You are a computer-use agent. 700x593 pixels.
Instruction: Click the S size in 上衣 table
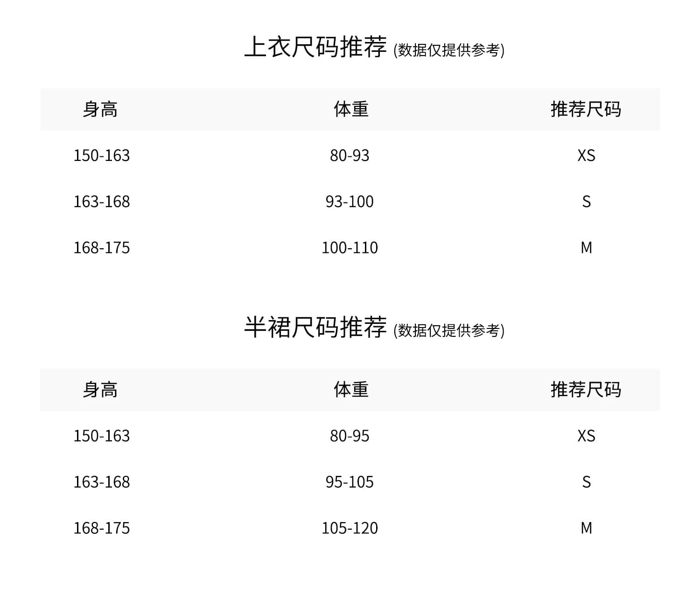tap(586, 202)
